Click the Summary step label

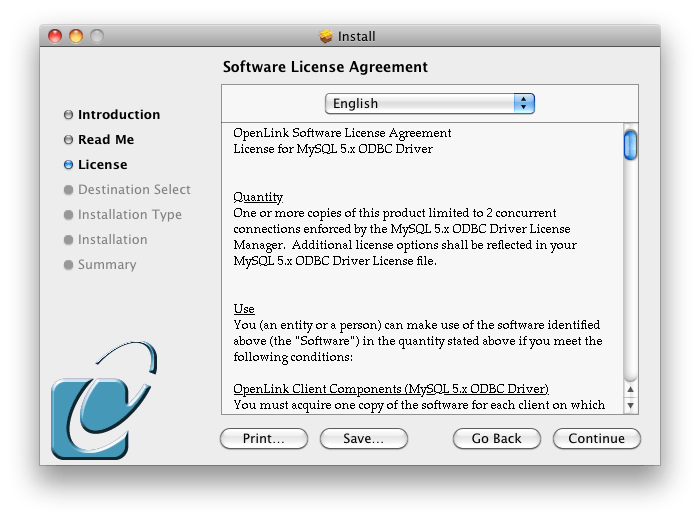pyautogui.click(x=107, y=265)
